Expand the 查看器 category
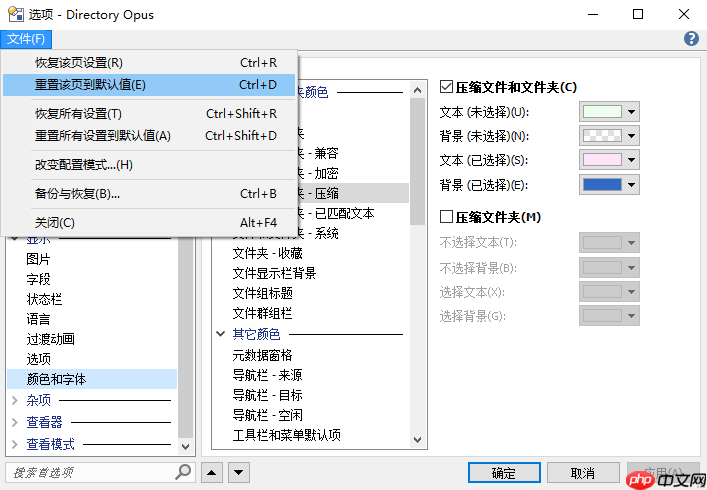The height and width of the screenshot is (490, 707). [x=14, y=422]
